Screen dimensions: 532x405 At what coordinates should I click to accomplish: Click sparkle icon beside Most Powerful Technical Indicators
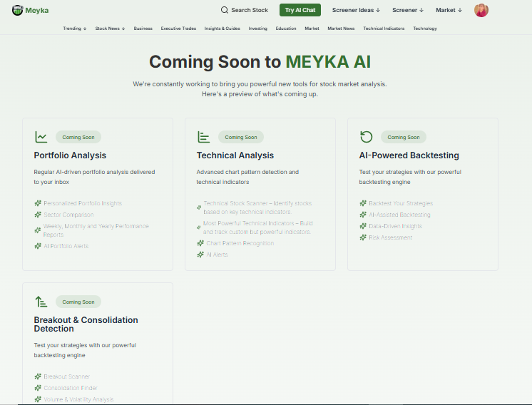(198, 227)
